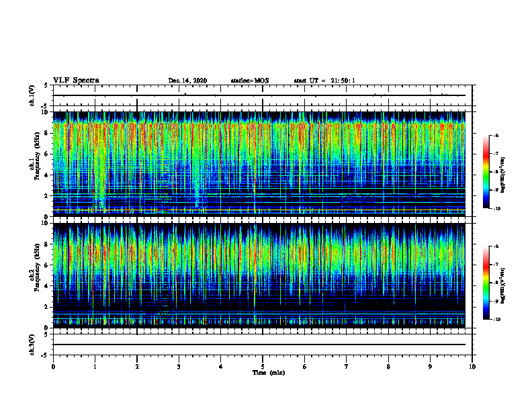Click the "-5" tick on ch.3(V) axis

click(x=45, y=355)
